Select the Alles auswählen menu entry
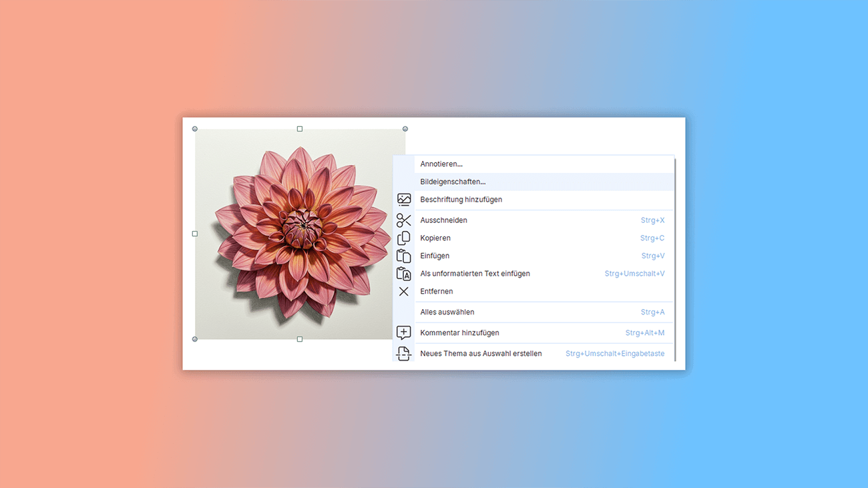The height and width of the screenshot is (488, 868). [x=447, y=312]
